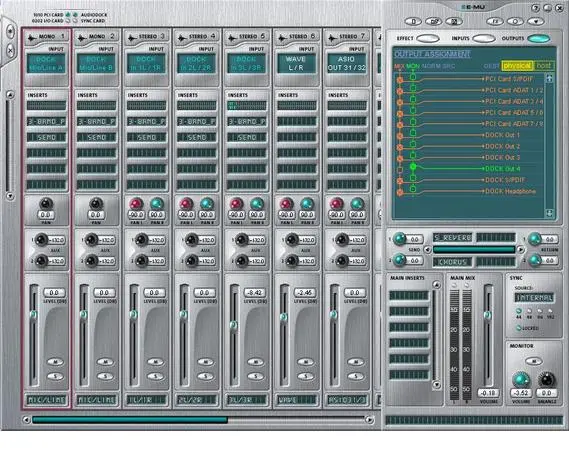Click the Monitor Volume teal knob
Screen dimensions: 569x450
(521, 380)
